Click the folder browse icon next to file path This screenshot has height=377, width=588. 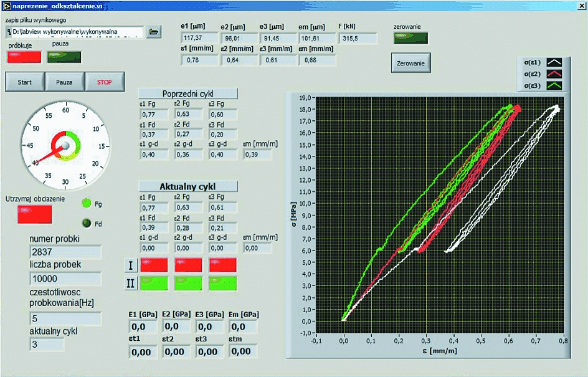154,32
